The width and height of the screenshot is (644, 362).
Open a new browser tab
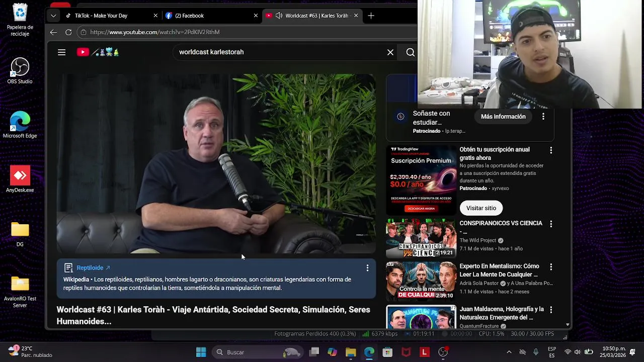click(x=371, y=16)
